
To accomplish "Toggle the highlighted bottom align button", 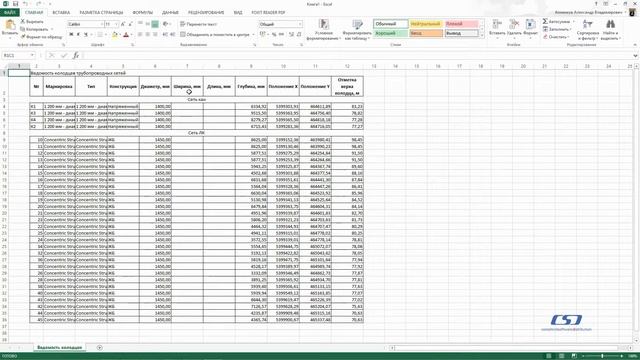I will coord(155,24).
